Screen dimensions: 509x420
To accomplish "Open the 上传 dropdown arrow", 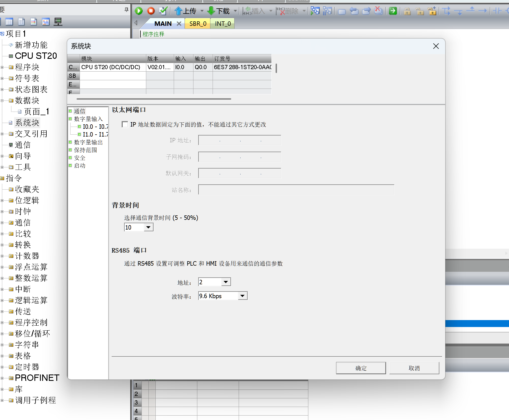I will [202, 11].
